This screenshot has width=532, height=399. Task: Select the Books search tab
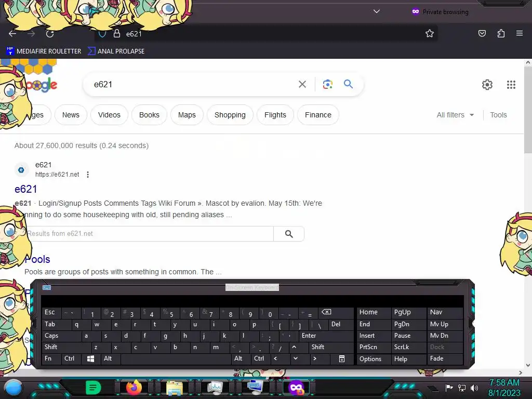tap(149, 115)
